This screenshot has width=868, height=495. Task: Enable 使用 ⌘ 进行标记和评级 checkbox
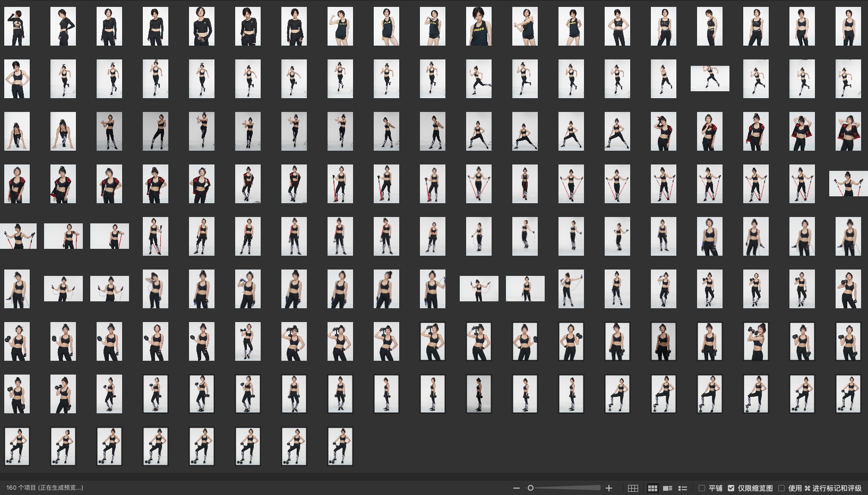(x=781, y=488)
